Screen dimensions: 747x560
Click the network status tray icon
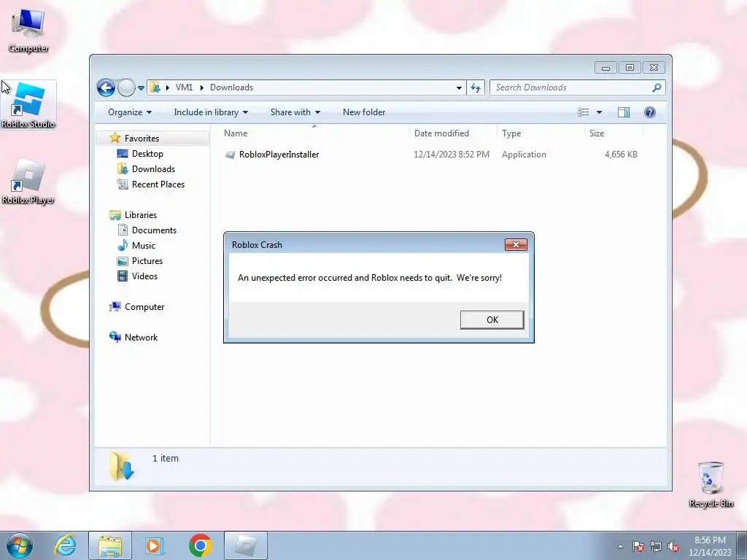[656, 546]
